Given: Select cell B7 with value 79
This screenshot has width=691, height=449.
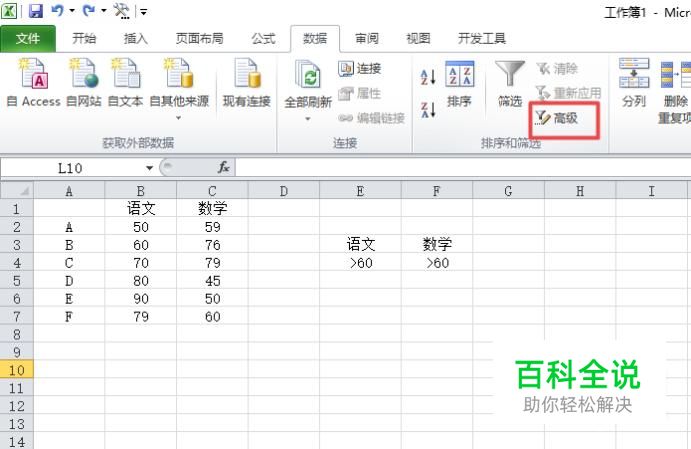Looking at the screenshot, I should [x=141, y=316].
